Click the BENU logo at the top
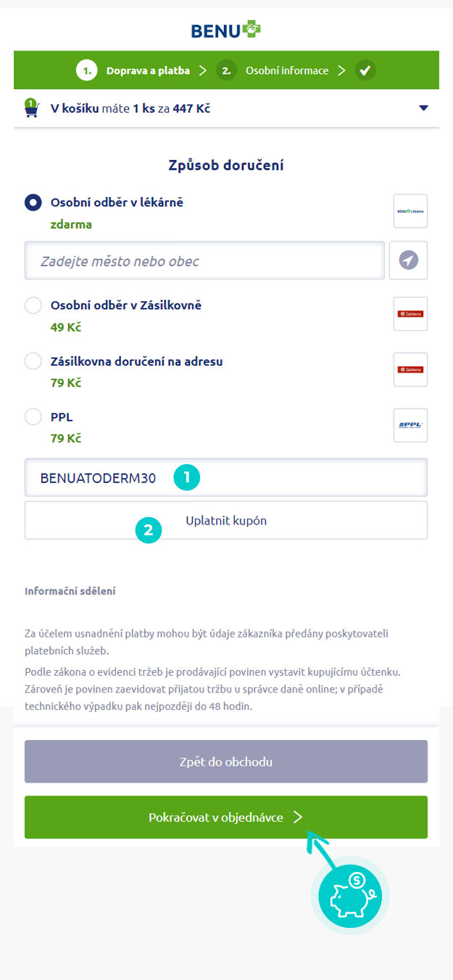453x980 pixels. pos(226,30)
